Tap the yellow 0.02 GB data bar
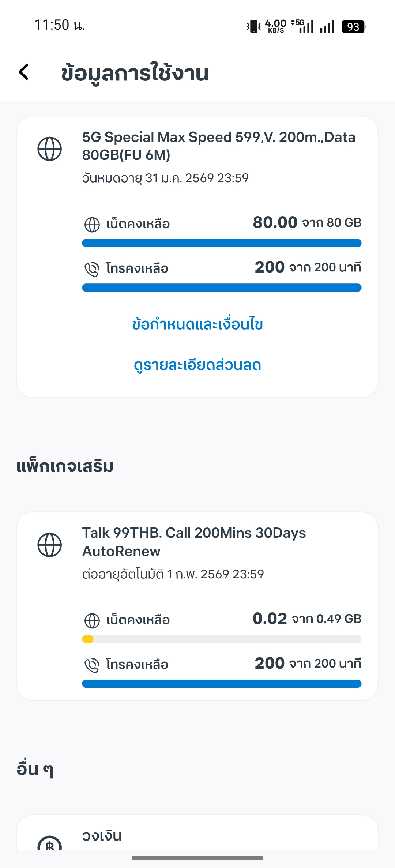 88,639
